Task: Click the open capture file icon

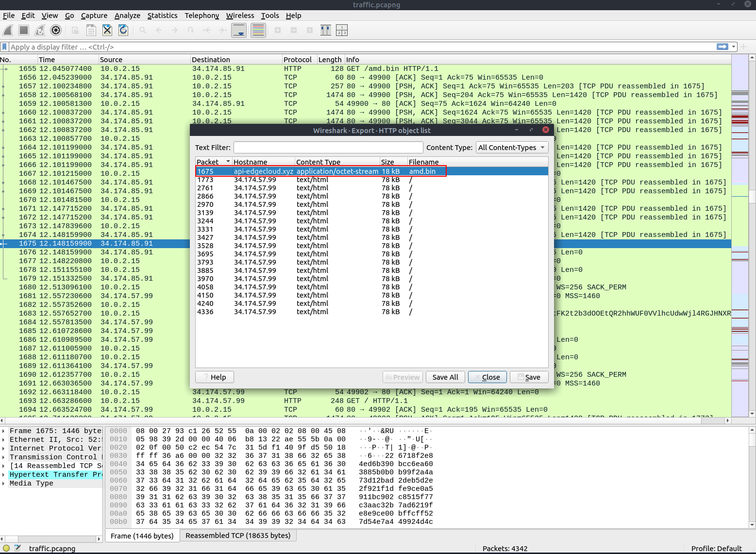Action: click(75, 30)
